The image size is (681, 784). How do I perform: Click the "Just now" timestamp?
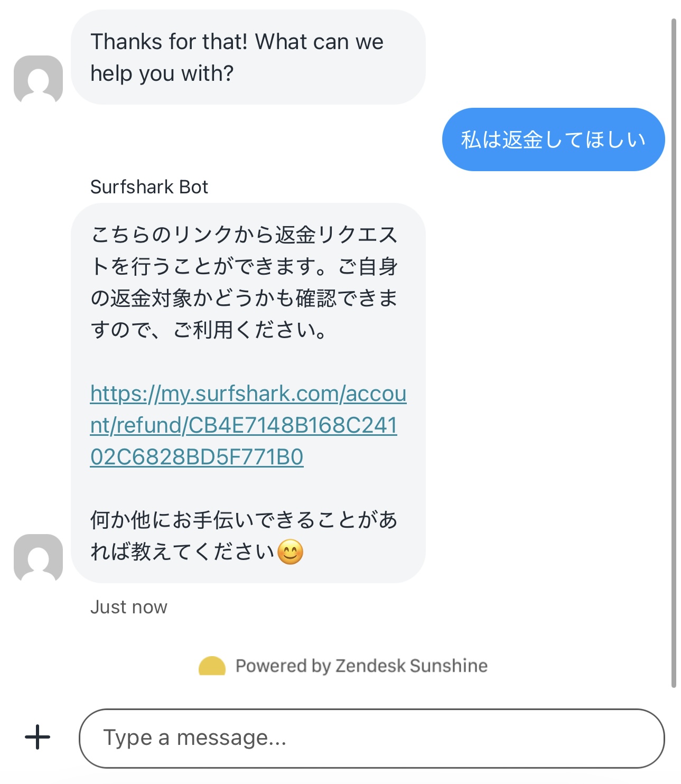[x=128, y=607]
